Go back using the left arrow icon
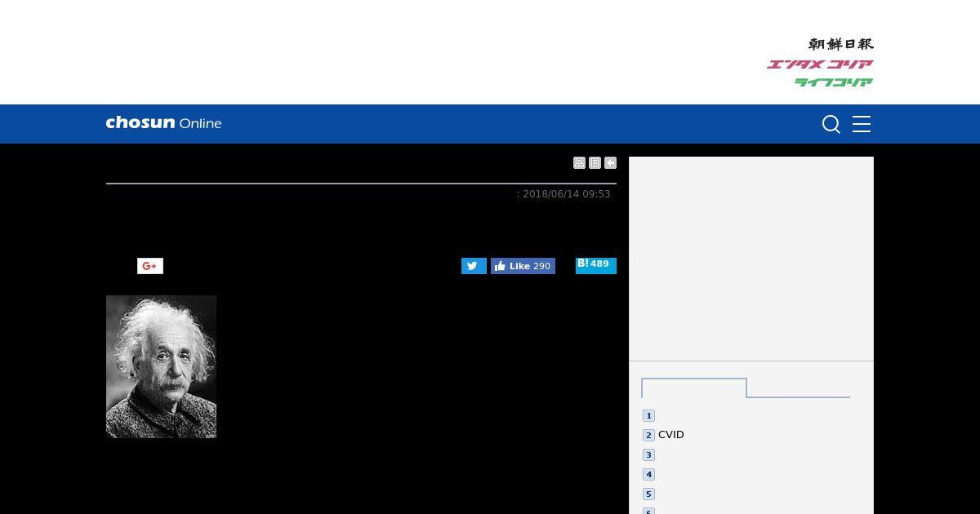Image resolution: width=980 pixels, height=514 pixels. point(610,163)
